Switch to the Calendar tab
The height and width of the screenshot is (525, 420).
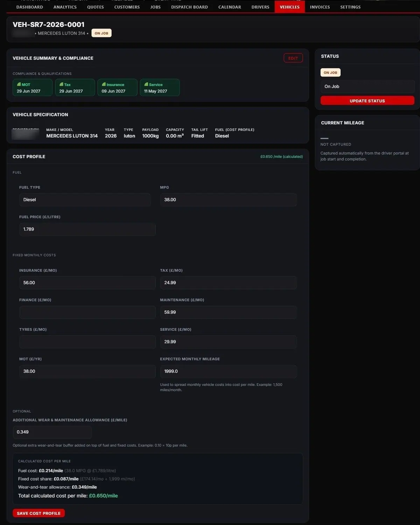click(230, 7)
